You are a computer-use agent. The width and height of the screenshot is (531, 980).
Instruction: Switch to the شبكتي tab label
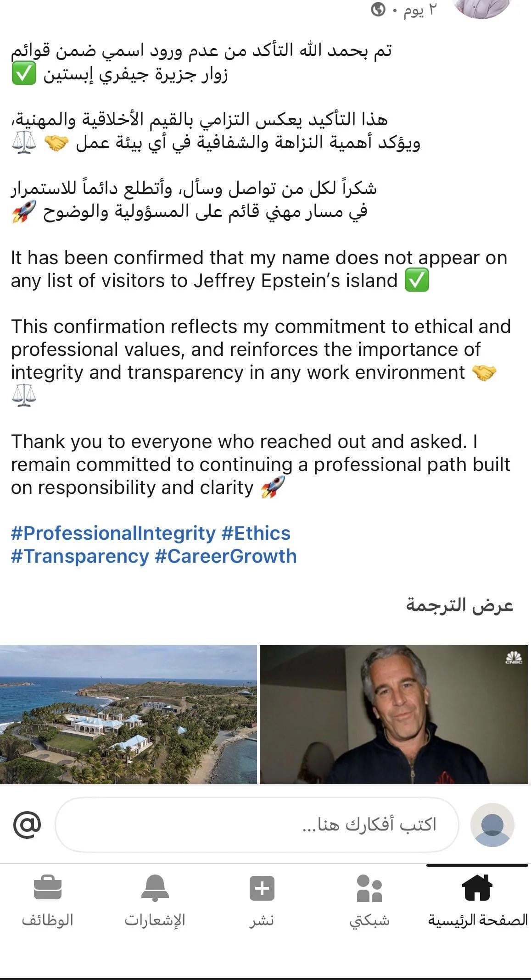[x=369, y=920]
